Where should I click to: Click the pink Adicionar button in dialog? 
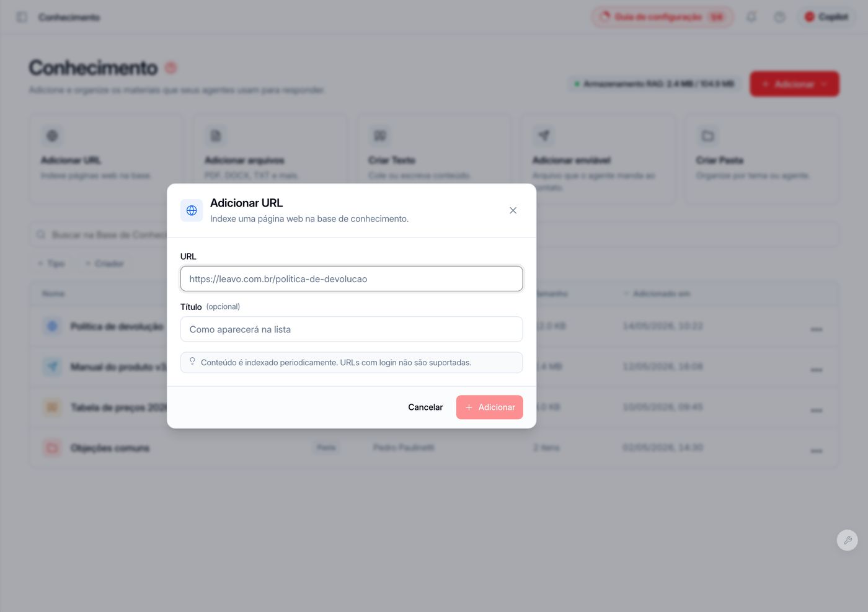click(490, 407)
